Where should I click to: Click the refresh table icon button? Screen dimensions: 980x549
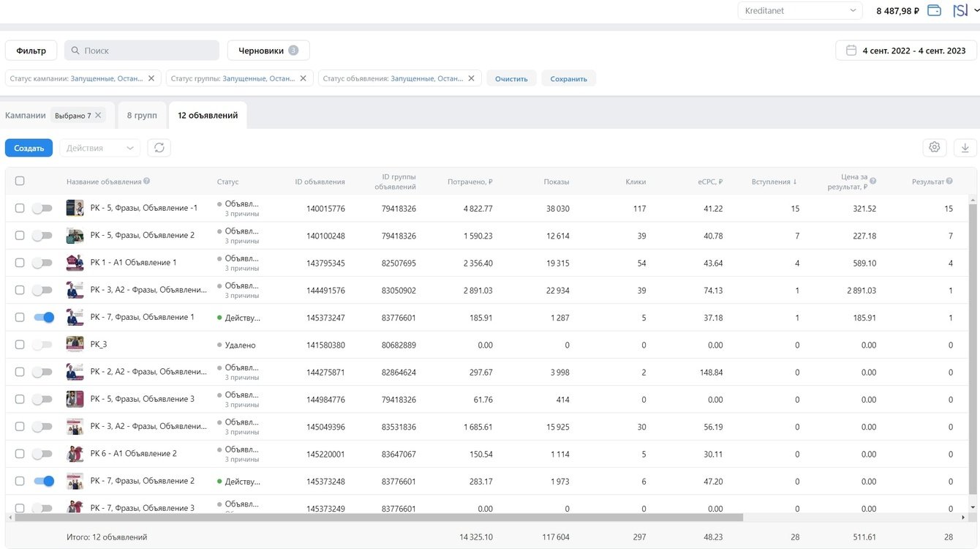point(159,148)
